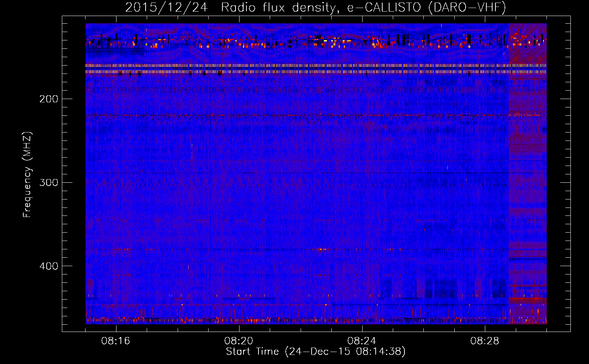The height and width of the screenshot is (364, 589).
Task: Click the bright orange striped interference band
Action: [x=316, y=69]
